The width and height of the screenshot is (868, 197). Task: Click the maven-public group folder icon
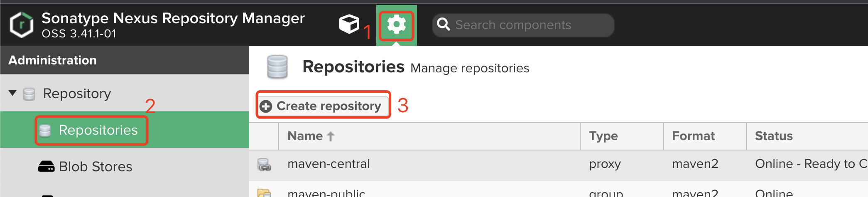[x=264, y=192]
